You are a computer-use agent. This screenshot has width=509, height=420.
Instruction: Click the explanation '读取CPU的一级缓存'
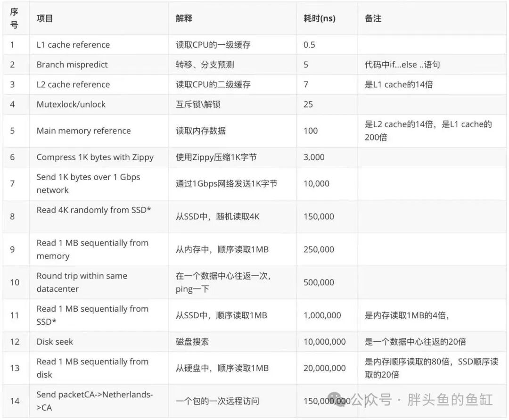pyautogui.click(x=213, y=45)
